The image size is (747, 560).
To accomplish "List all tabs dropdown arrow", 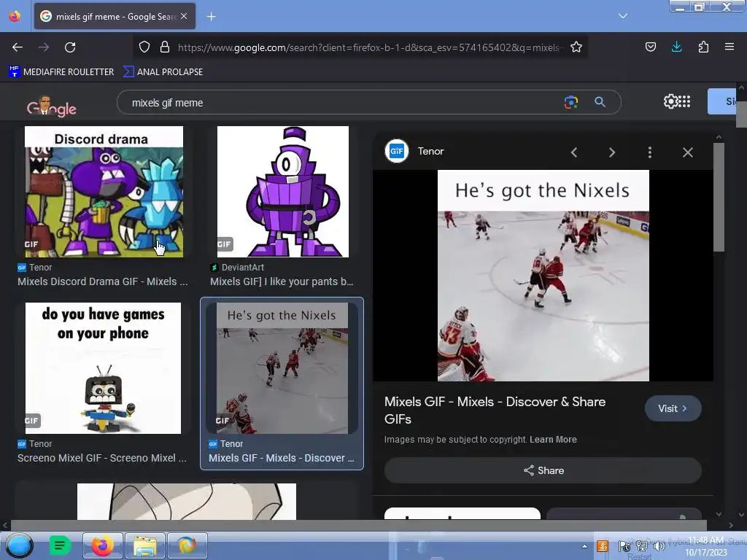I will coord(623,16).
